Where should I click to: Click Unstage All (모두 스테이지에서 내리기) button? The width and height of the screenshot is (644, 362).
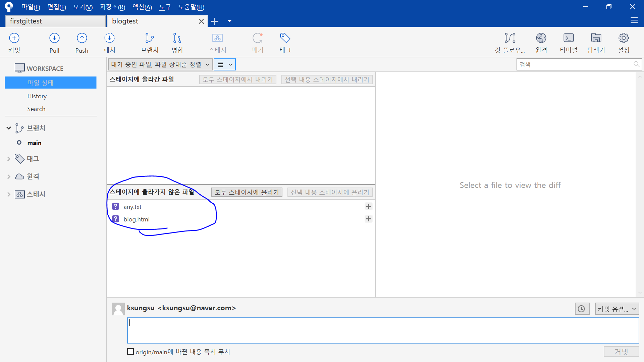pyautogui.click(x=237, y=80)
